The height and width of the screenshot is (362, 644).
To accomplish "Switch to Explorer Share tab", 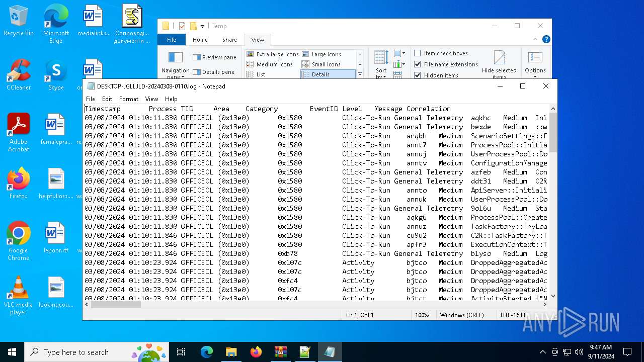I will point(229,40).
